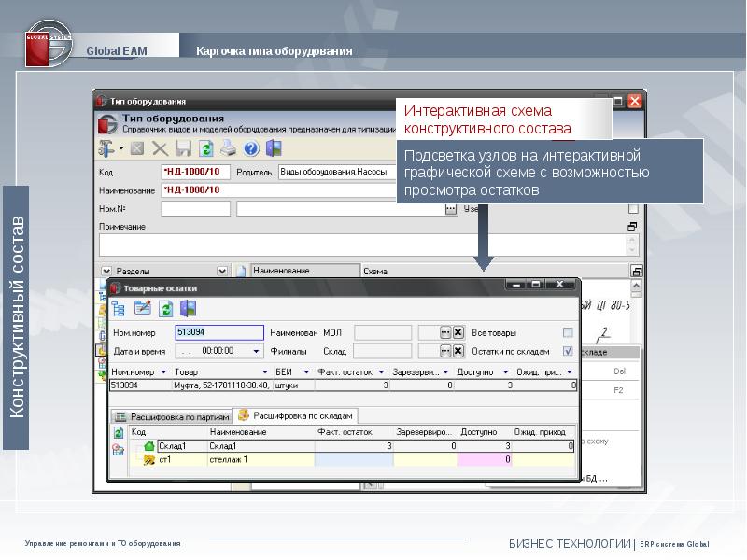The image size is (747, 560).
Task: Clear the МОЛ field with X button
Action: (458, 332)
